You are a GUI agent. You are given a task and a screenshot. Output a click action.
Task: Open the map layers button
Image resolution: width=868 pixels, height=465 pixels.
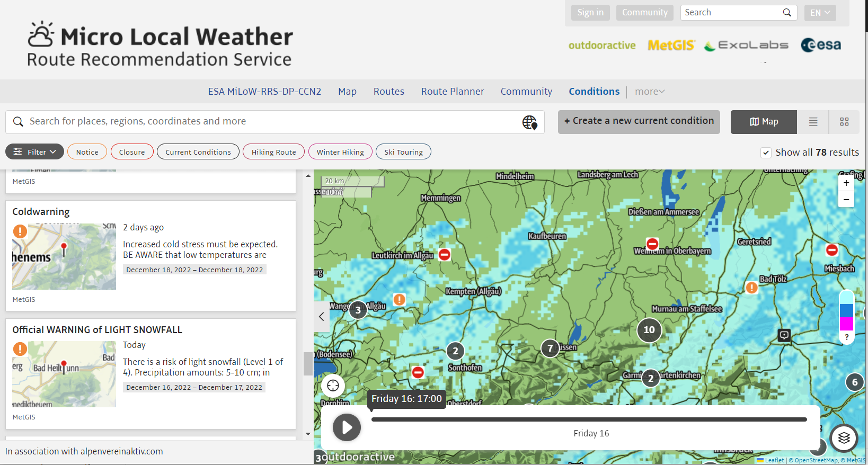coord(844,438)
